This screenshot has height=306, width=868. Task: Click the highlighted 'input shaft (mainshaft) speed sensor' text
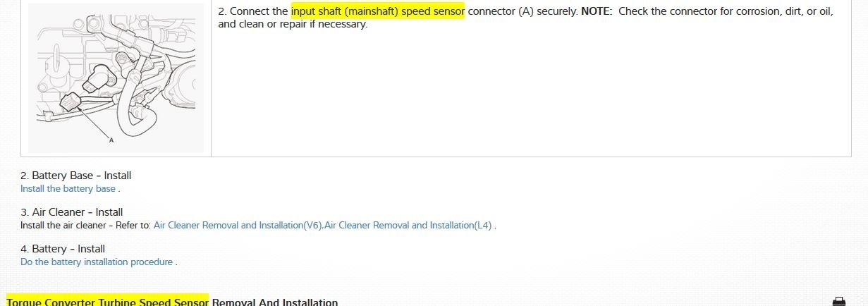tap(377, 11)
